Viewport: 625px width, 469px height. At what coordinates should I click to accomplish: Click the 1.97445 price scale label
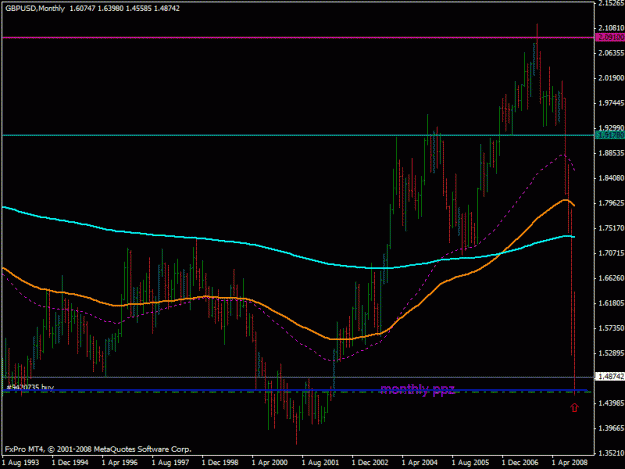[611, 103]
